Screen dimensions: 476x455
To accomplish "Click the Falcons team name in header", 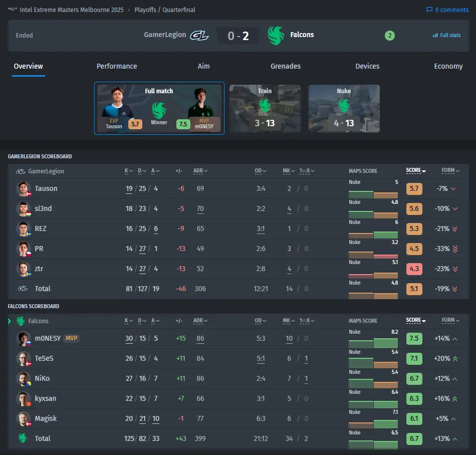I will (x=302, y=35).
